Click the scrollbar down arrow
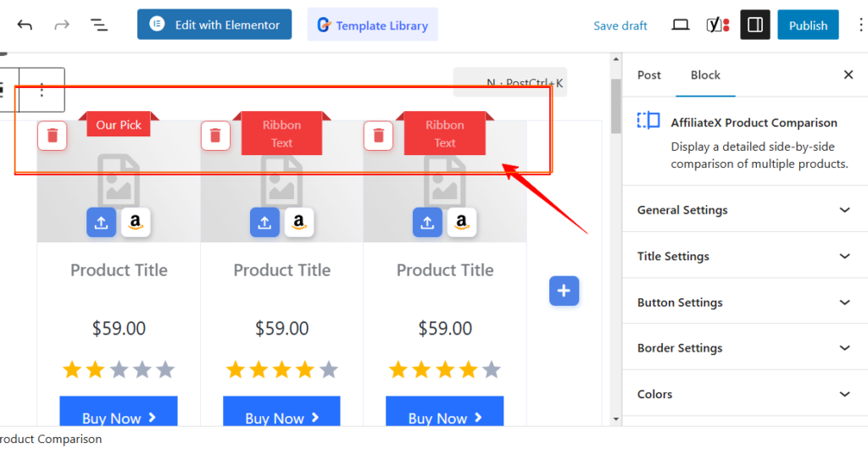Viewport: 868px width, 449px height. 615,419
